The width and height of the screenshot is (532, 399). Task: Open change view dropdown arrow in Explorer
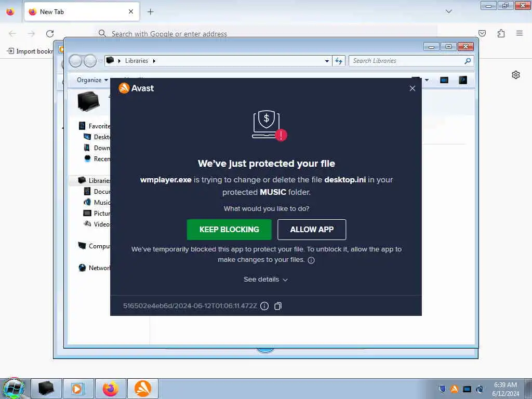[427, 80]
